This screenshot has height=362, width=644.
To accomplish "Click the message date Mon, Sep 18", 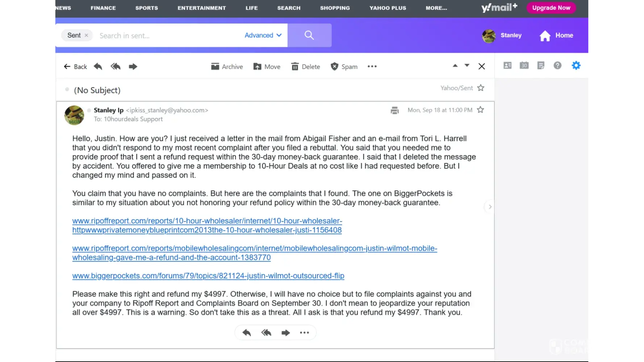I will click(440, 110).
